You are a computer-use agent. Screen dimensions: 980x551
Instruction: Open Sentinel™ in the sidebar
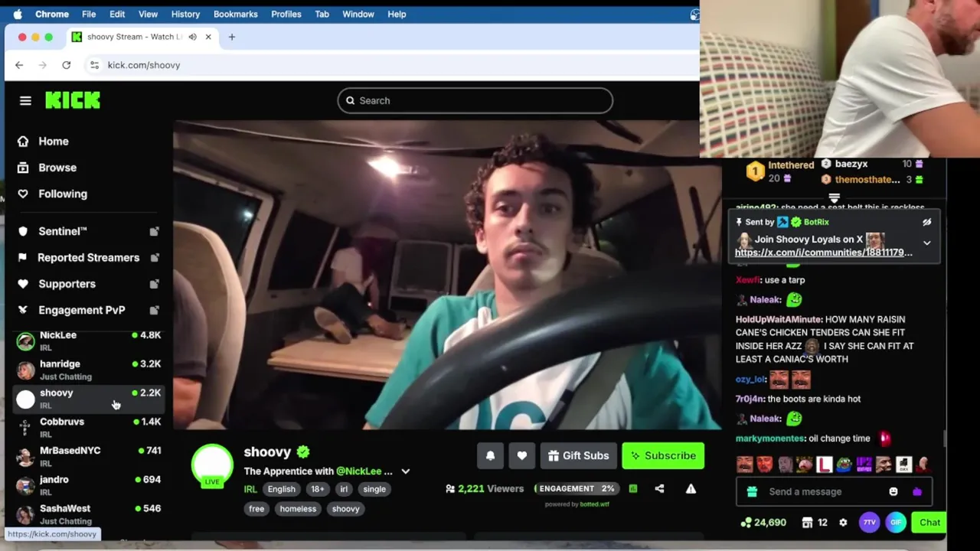click(x=88, y=231)
